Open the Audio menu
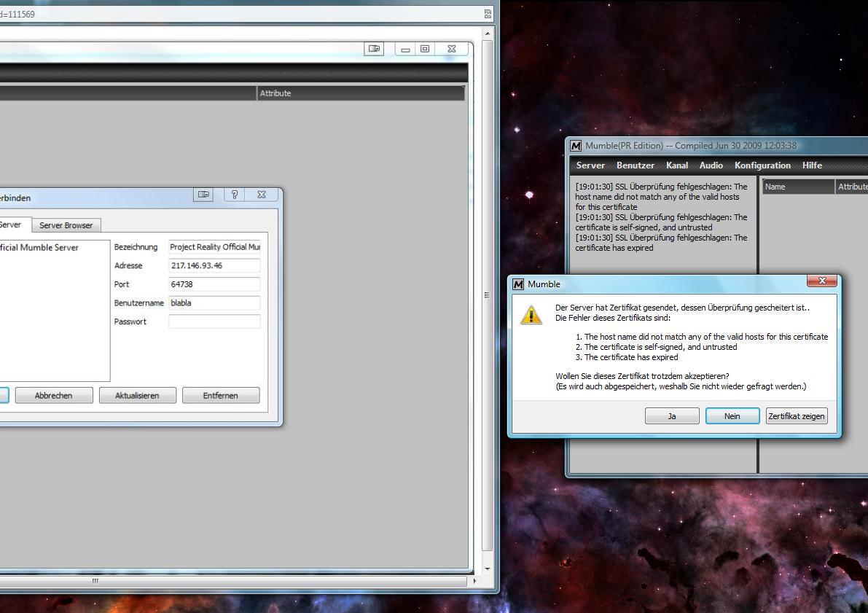Screen dimensions: 868x613 click(711, 165)
